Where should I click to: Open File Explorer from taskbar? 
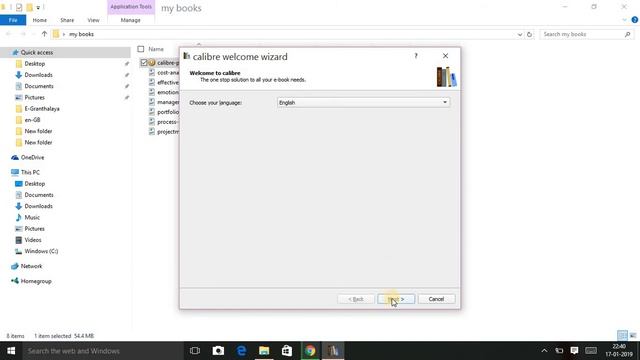[264, 351]
